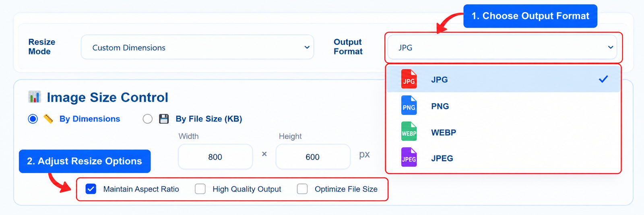
Task: Click the Maintain Aspect Ratio label
Action: [141, 189]
